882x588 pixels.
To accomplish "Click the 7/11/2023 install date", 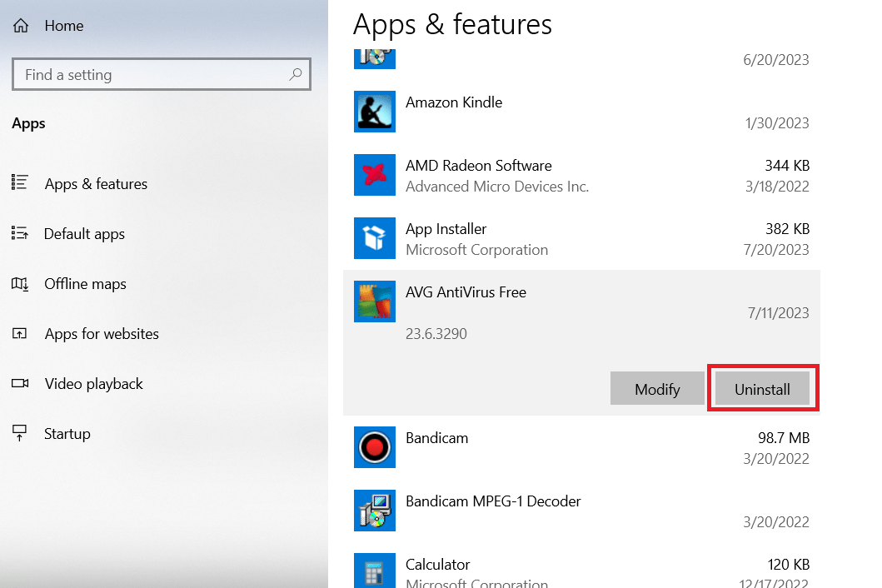I will tap(778, 313).
